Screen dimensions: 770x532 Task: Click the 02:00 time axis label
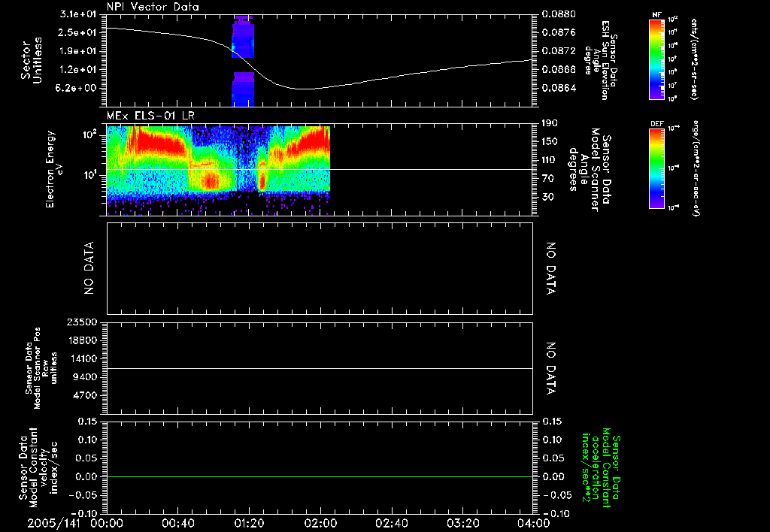pos(320,523)
